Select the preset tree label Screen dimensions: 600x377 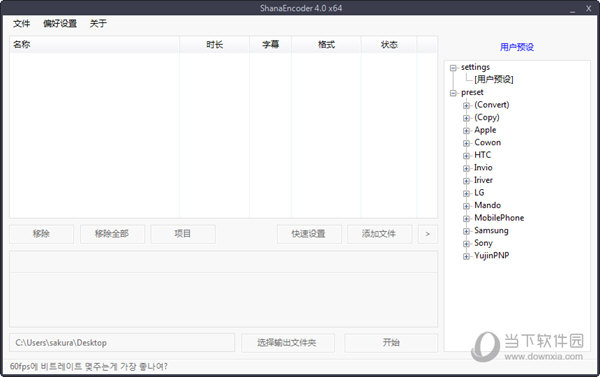(472, 92)
